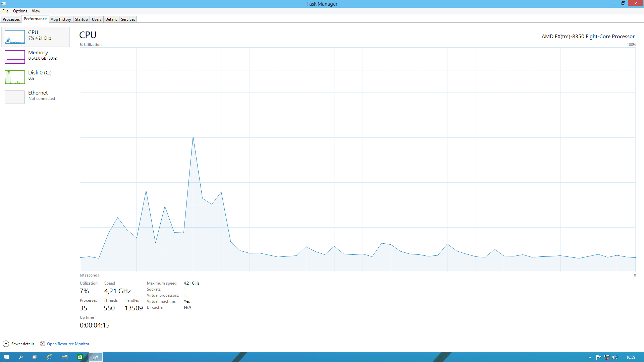Image resolution: width=644 pixels, height=362 pixels.
Task: Click the network disconnected tray icon
Action: click(607, 357)
